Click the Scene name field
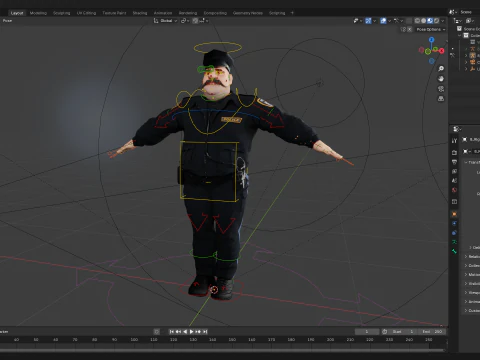The image size is (480, 360). click(469, 12)
